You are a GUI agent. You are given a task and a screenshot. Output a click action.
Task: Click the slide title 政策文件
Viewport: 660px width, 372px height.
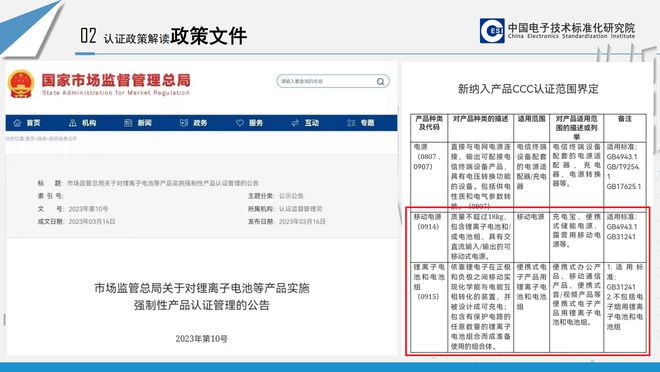(209, 36)
